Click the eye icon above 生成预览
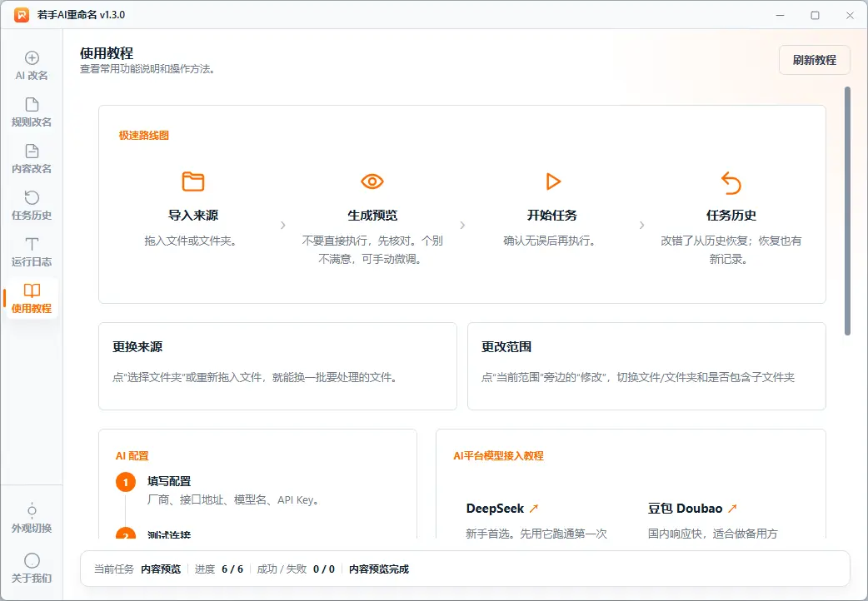Image resolution: width=868 pixels, height=601 pixels. [x=372, y=181]
